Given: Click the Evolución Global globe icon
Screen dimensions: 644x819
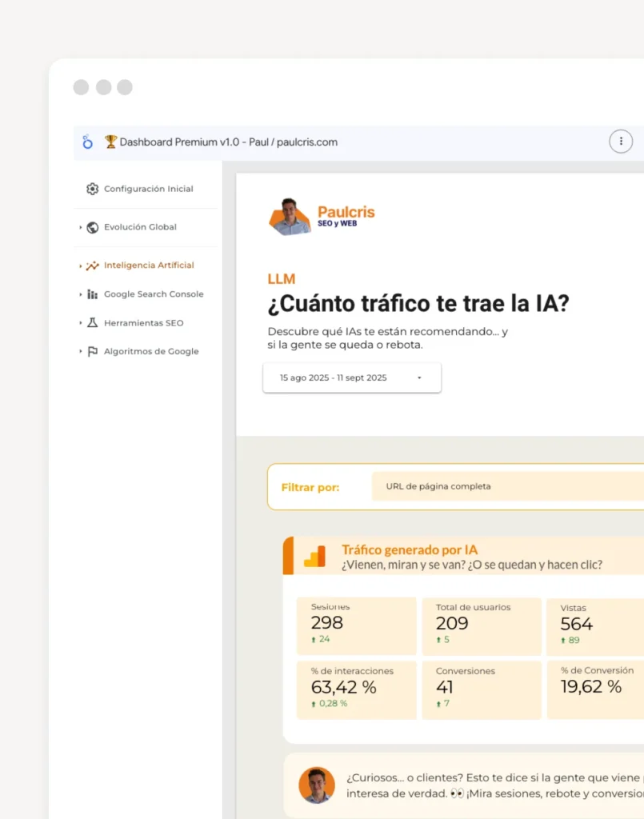Looking at the screenshot, I should pyautogui.click(x=93, y=227).
